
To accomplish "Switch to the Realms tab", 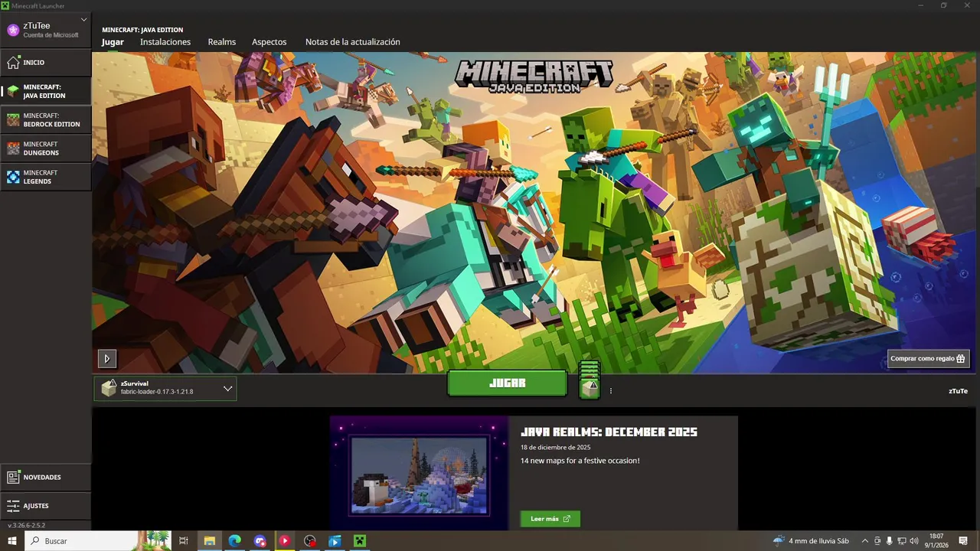I will (222, 42).
